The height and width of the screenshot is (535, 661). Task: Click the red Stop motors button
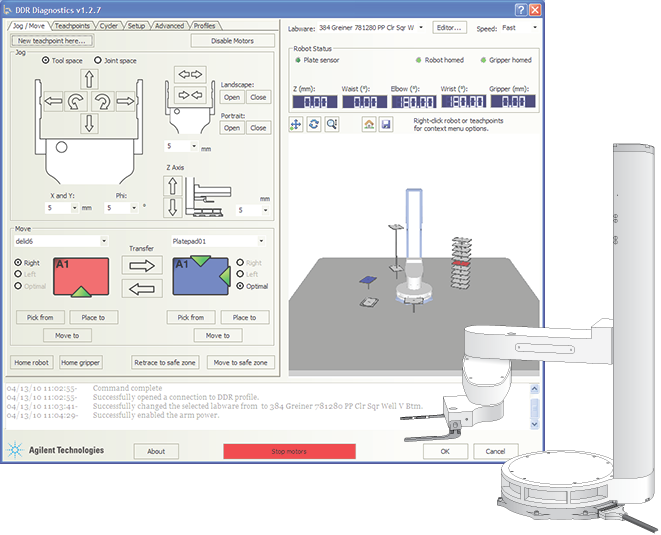pyautogui.click(x=289, y=451)
